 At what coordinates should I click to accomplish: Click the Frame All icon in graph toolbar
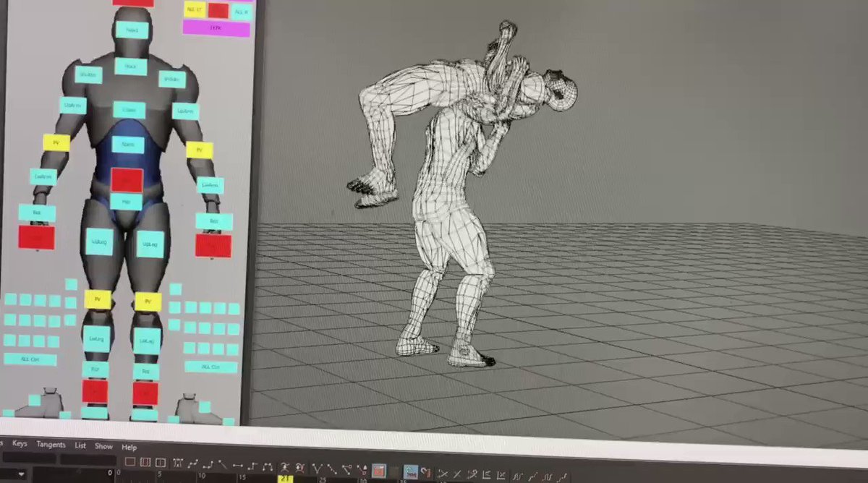[130, 461]
